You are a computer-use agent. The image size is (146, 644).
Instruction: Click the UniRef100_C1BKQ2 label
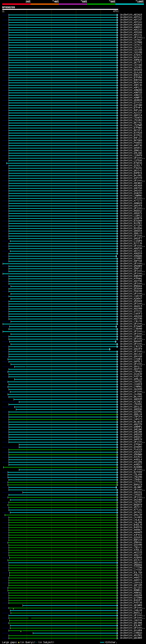click(x=131, y=337)
